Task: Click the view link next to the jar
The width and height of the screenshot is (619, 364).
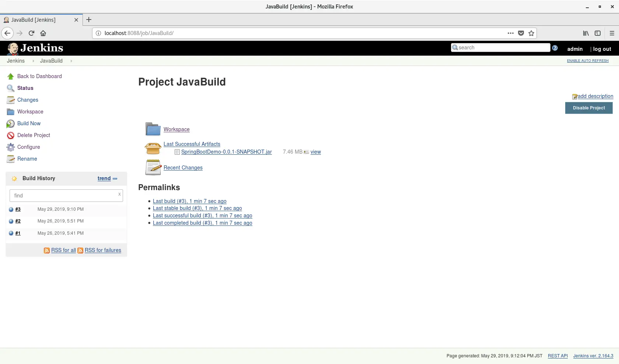Action: pos(316,152)
